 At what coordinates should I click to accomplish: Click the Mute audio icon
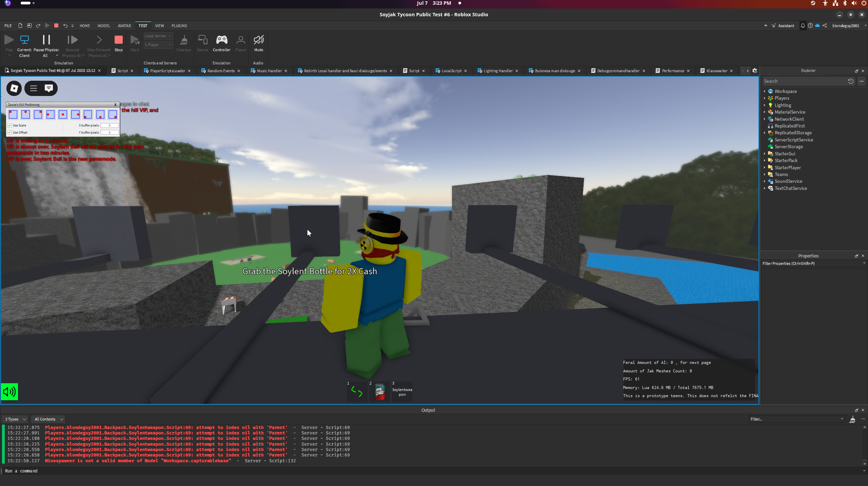[x=259, y=40]
